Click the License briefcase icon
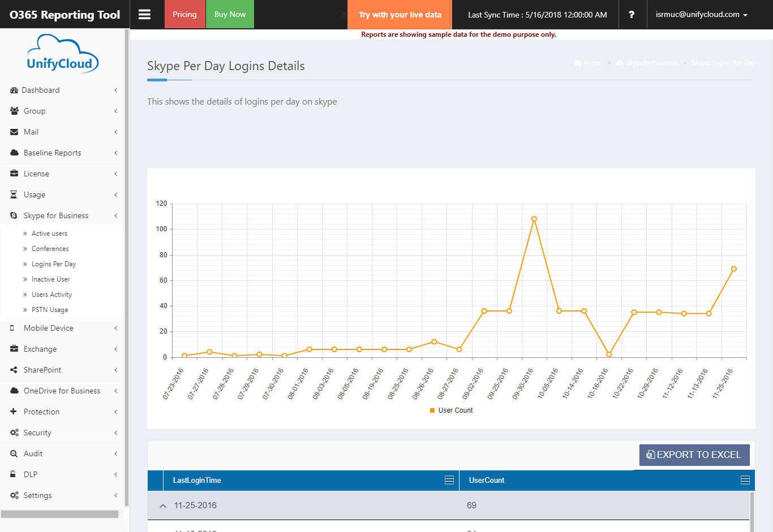Image resolution: width=773 pixels, height=532 pixels. (x=14, y=174)
